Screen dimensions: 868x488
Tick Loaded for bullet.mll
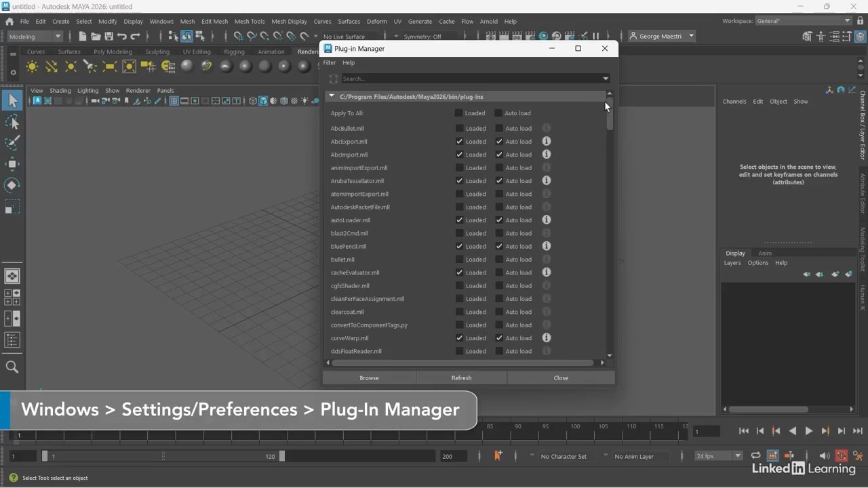[459, 259]
